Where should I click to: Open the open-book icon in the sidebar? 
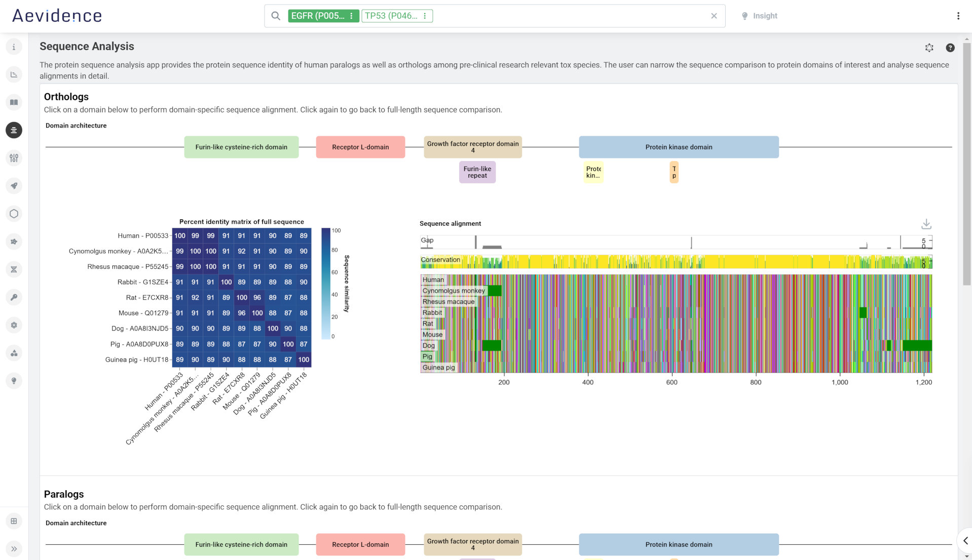pyautogui.click(x=14, y=103)
